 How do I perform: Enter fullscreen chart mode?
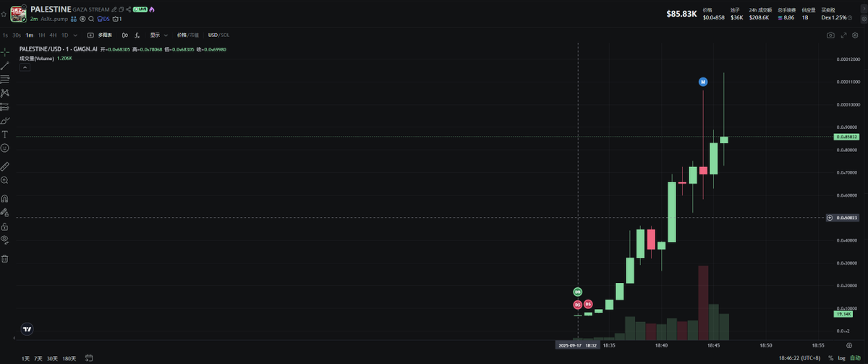coord(843,35)
